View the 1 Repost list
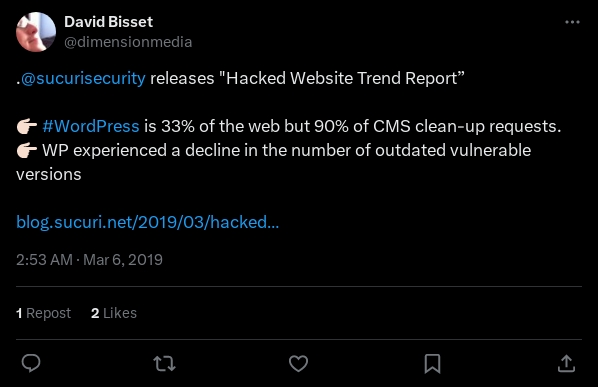Viewport: 598px width, 387px height. [43, 313]
